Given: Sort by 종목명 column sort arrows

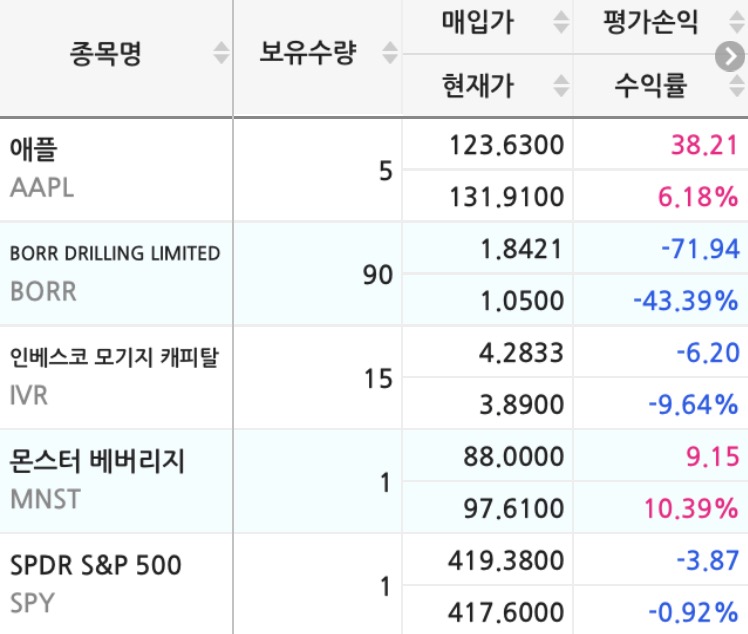Looking at the screenshot, I should pos(221,52).
